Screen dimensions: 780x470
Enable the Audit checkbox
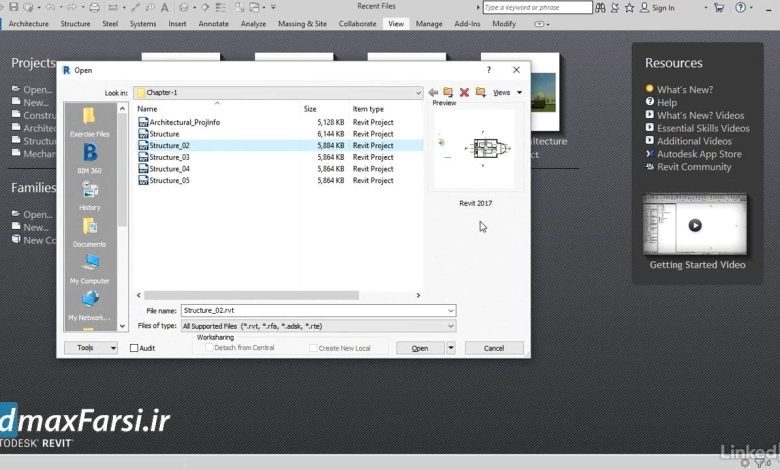pos(135,348)
